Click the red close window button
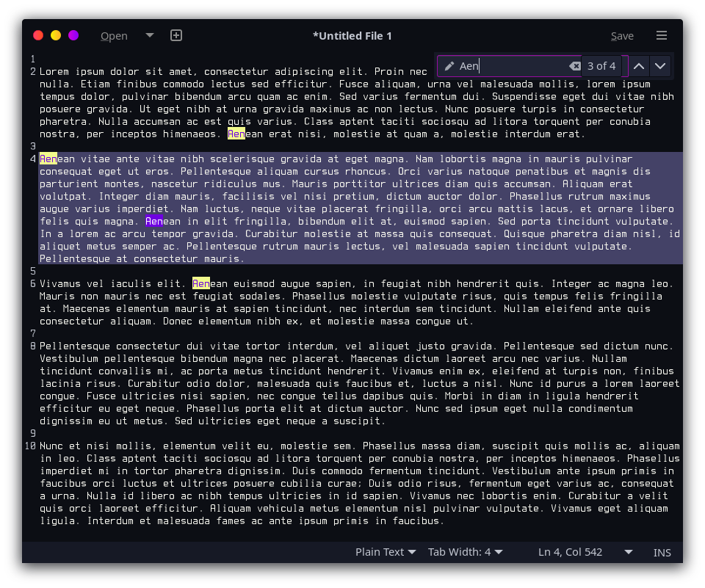 [x=38, y=35]
